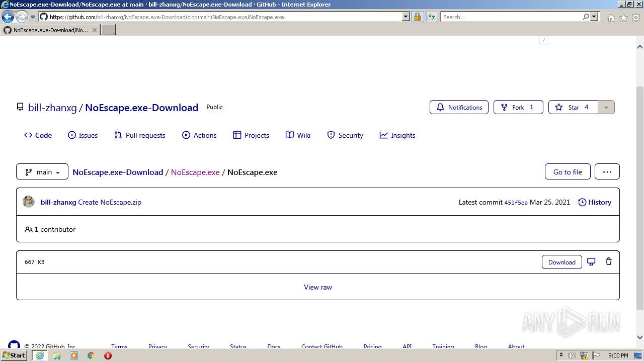Go back with the browser Back arrow
The image size is (644, 362).
(8, 17)
